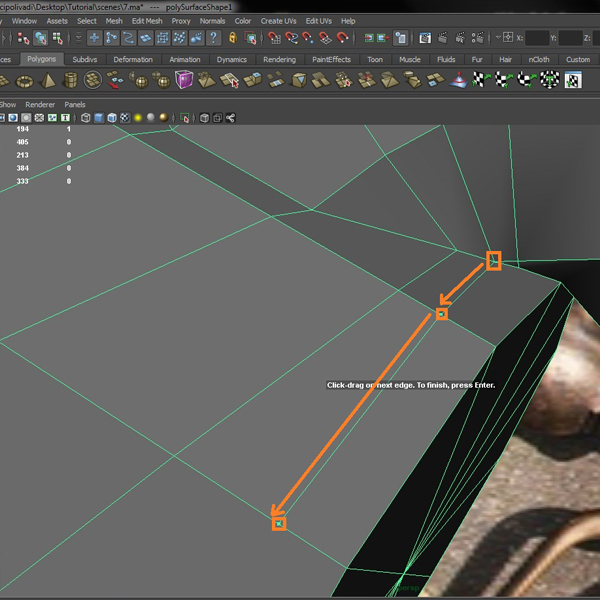Screen dimensions: 600x600
Task: Toggle curves selection mask icon
Action: (x=129, y=38)
